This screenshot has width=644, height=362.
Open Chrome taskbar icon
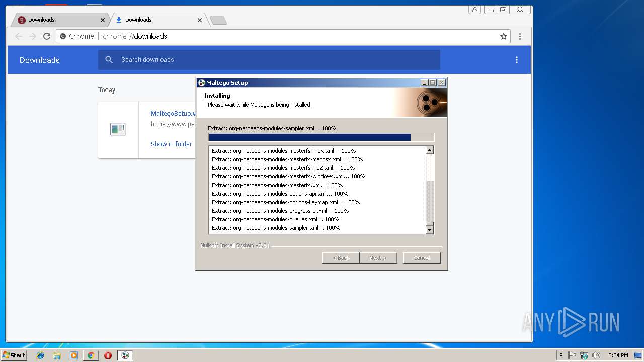pos(91,355)
